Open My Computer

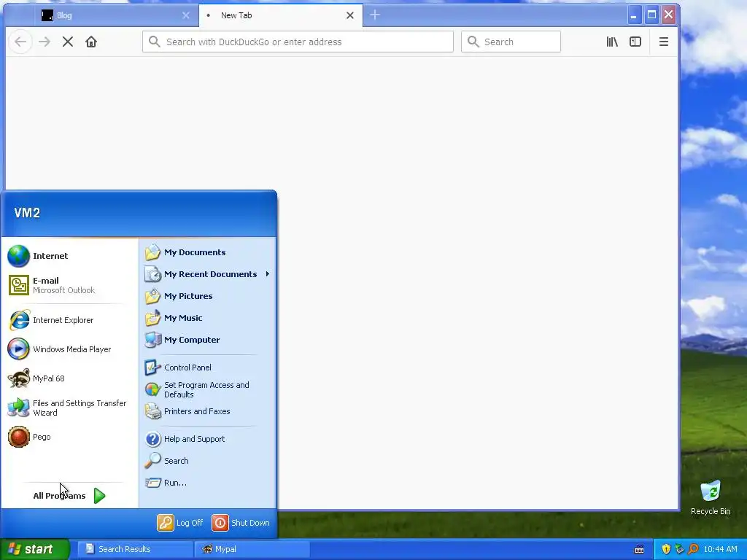click(x=208, y=340)
